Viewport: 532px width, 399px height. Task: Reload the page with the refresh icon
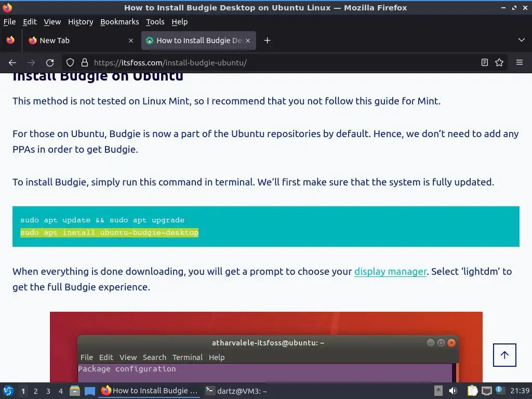pos(50,63)
